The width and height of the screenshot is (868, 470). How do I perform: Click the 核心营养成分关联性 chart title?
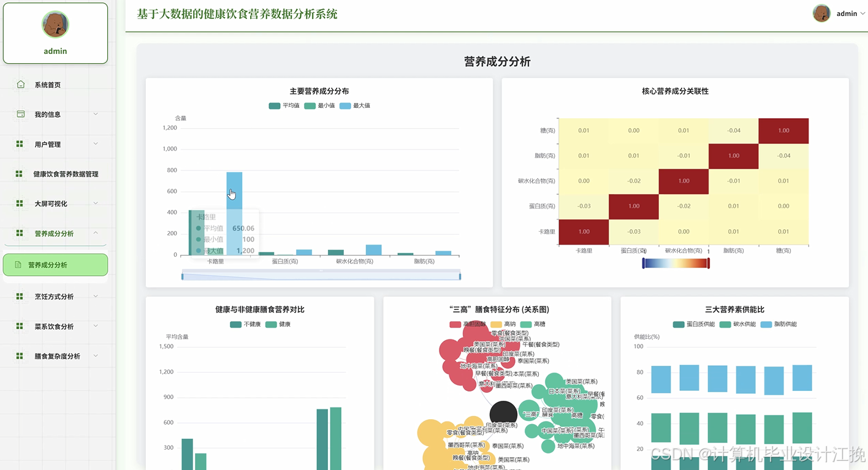[675, 91]
